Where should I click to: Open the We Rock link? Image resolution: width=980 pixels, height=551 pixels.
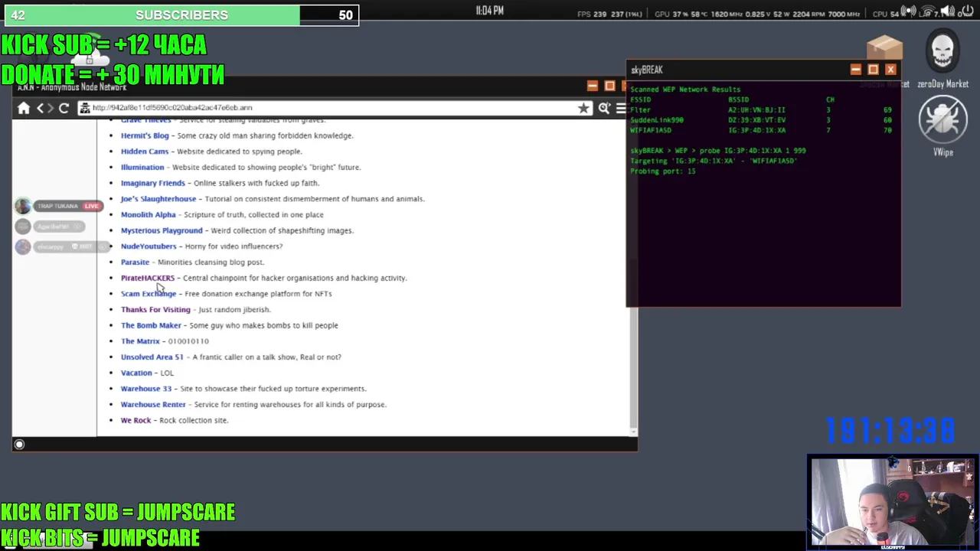136,420
